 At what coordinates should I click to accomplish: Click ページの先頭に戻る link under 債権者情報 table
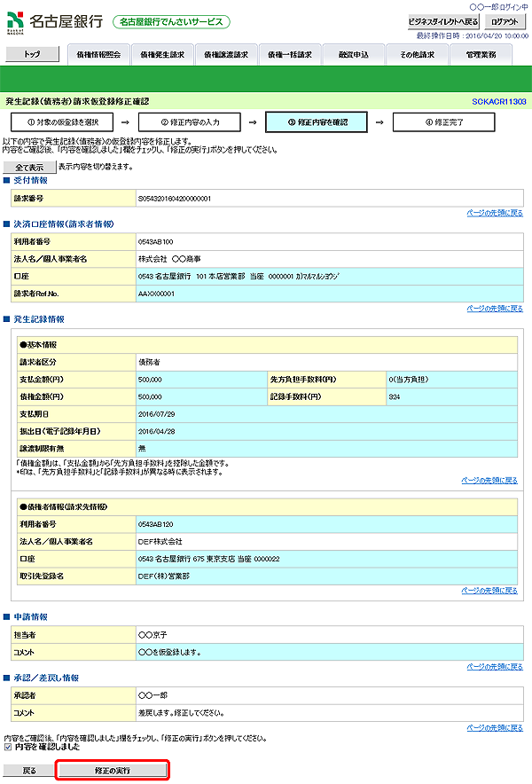tap(489, 591)
